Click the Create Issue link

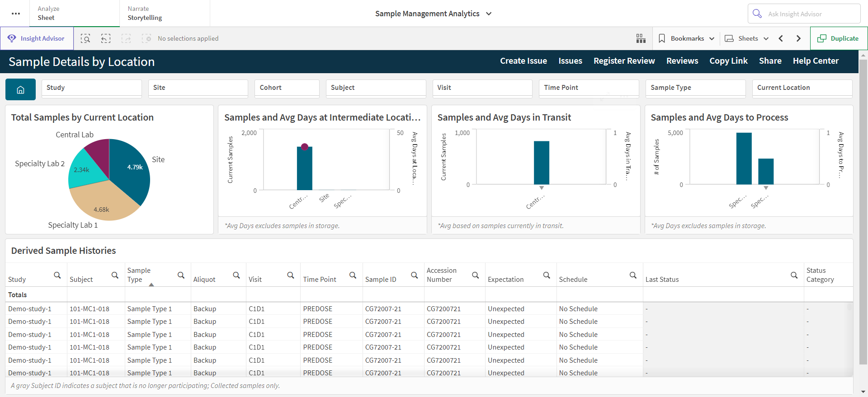click(x=524, y=61)
